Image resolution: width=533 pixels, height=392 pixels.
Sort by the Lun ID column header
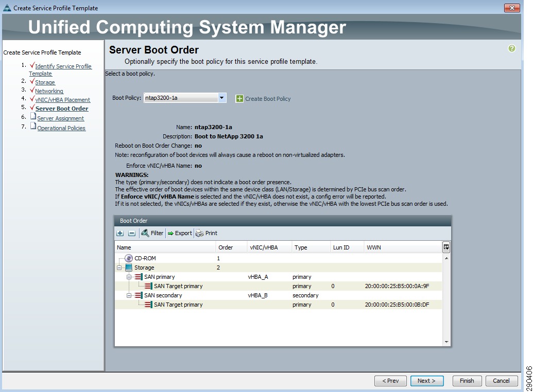347,247
